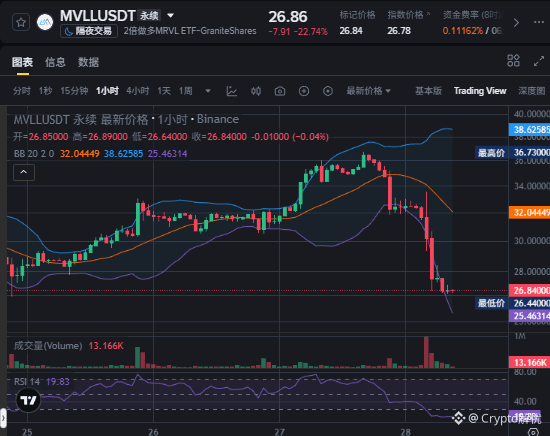Switch chart to 基本版 mode
This screenshot has height=436, width=550.
[428, 91]
